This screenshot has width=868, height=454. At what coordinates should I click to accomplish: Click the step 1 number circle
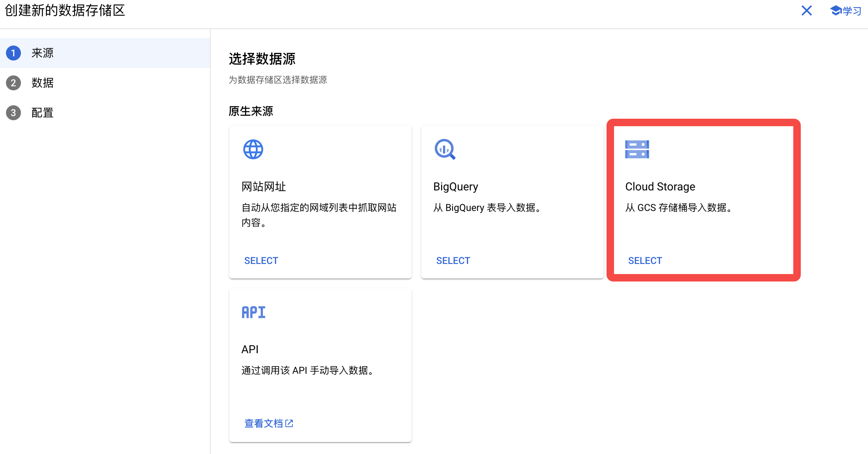click(x=13, y=53)
